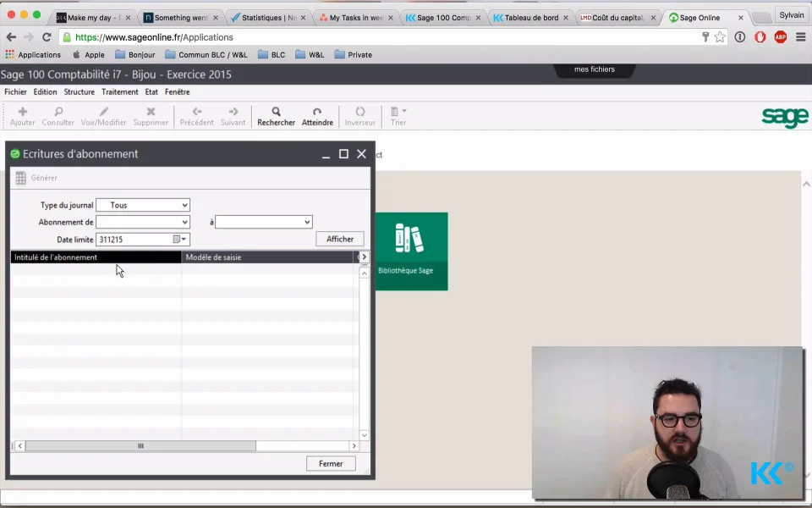
Task: Select the Consulter magnifier tool
Action: [x=58, y=112]
